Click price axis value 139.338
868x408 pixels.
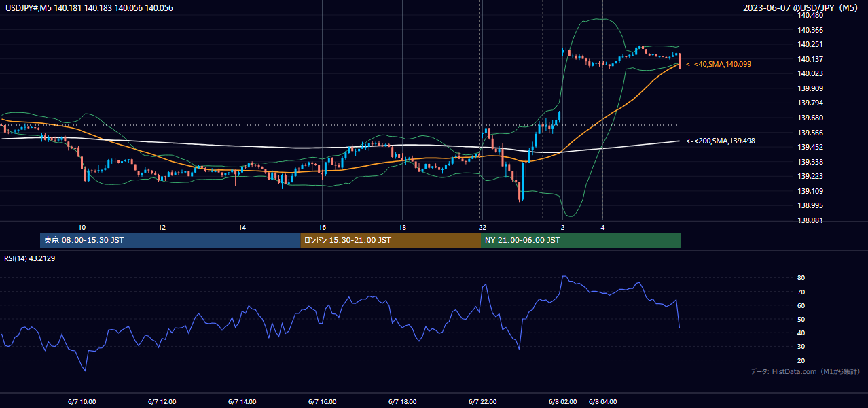tap(809, 162)
